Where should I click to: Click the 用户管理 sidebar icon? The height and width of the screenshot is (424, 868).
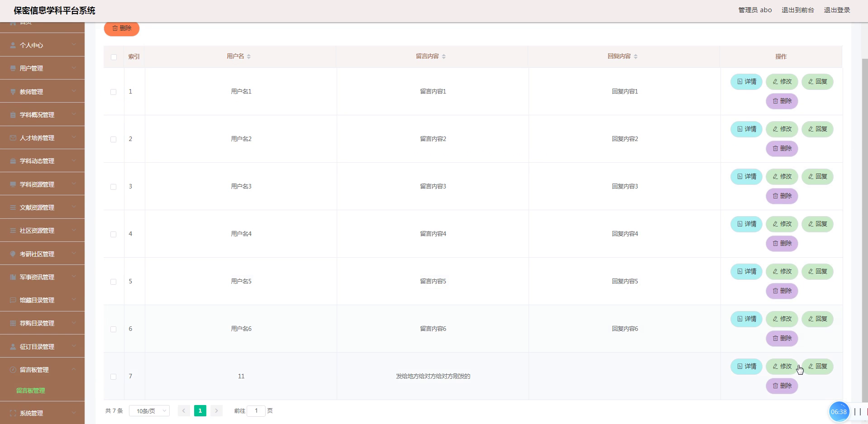(13, 68)
